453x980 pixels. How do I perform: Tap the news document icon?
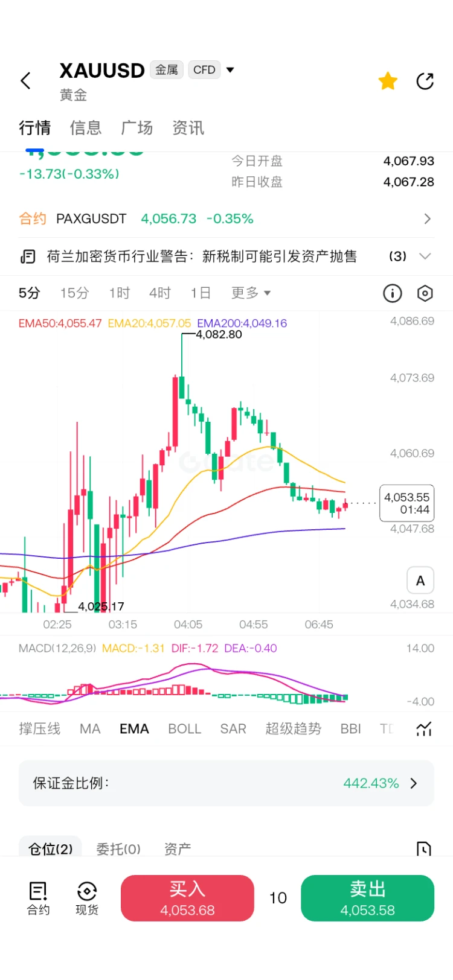click(x=28, y=256)
